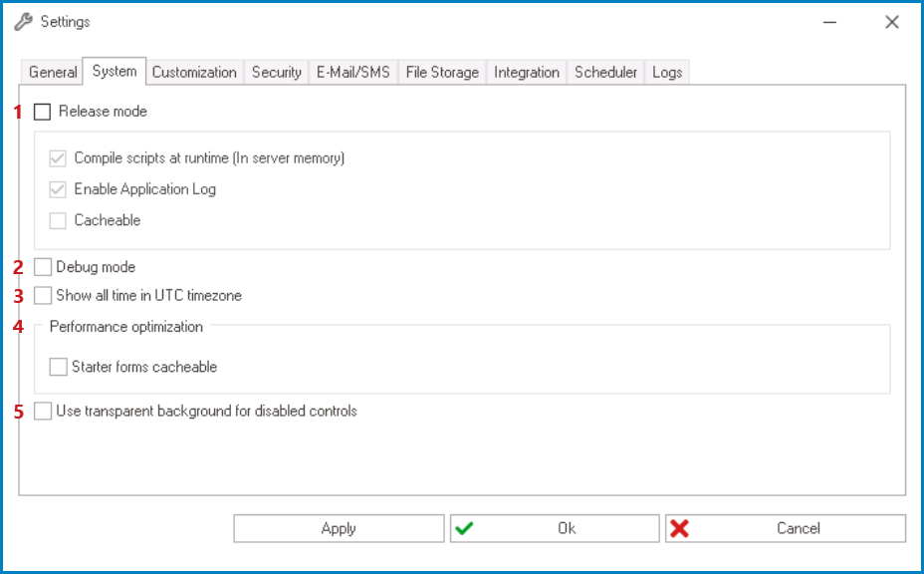
Task: View the Logs tab
Action: point(667,72)
